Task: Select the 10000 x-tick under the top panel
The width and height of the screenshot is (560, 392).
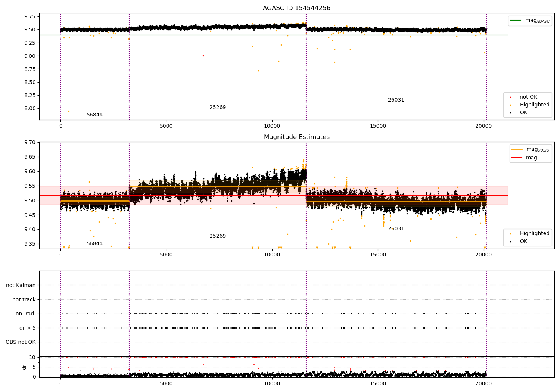Action: coord(272,126)
